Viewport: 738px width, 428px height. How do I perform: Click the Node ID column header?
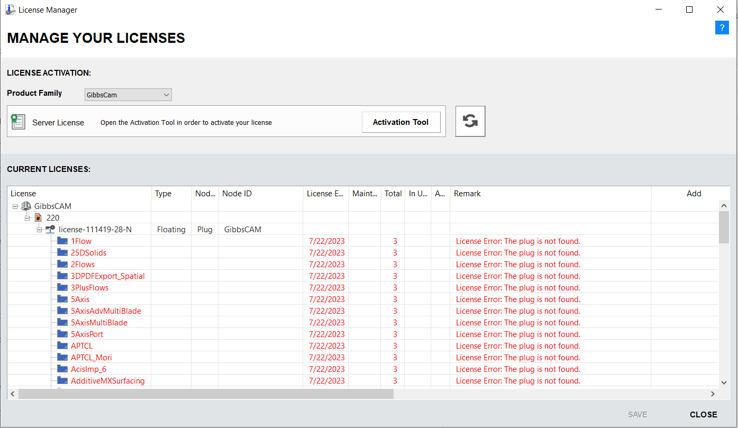click(x=261, y=194)
